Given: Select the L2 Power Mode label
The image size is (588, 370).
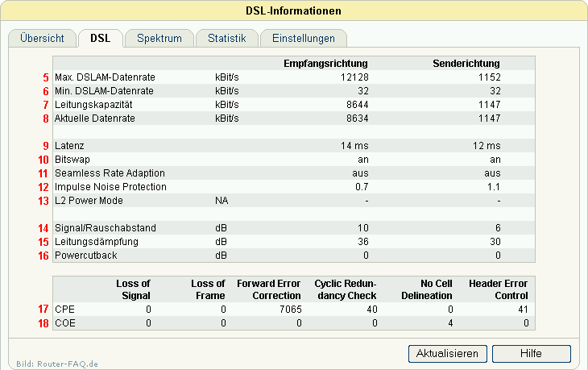Looking at the screenshot, I should click(89, 201).
